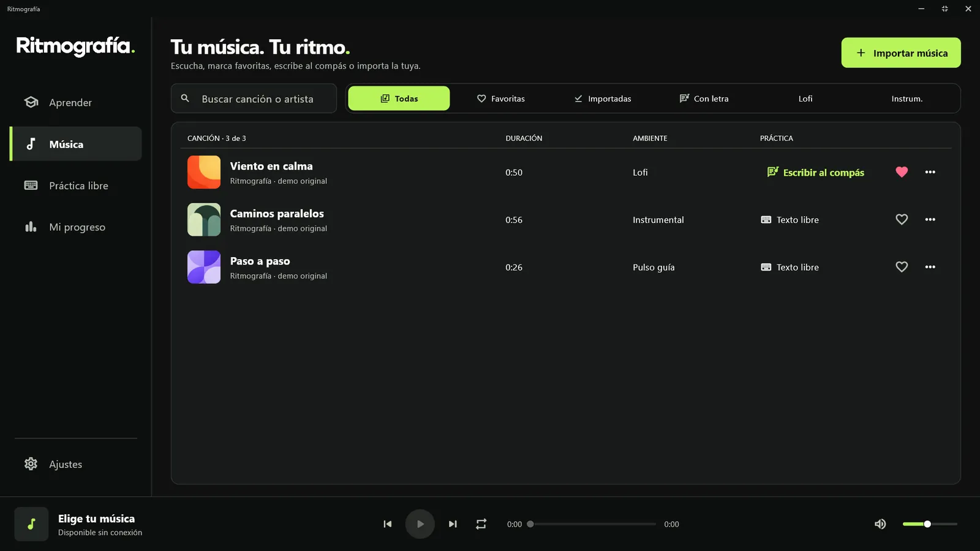Screen dimensions: 980x551
Task: Show the Todas filter tab
Action: click(399, 99)
